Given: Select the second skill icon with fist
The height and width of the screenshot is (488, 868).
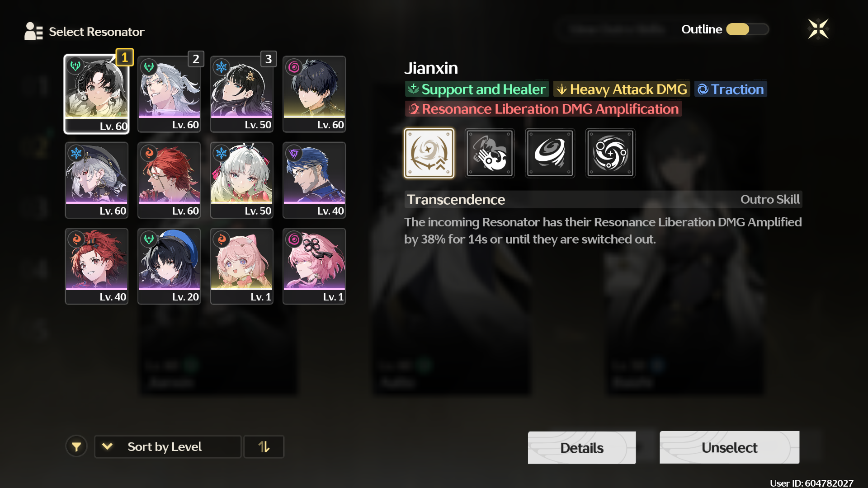Looking at the screenshot, I should coord(490,153).
